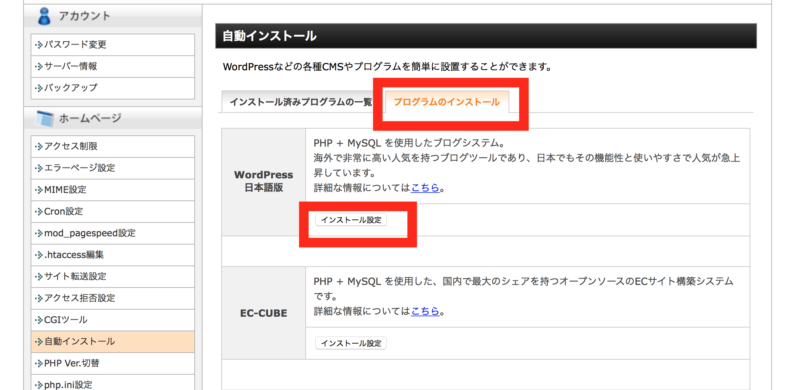Click the アカウント section user icon
Viewport: 800px width, 390px height.
pos(44,16)
